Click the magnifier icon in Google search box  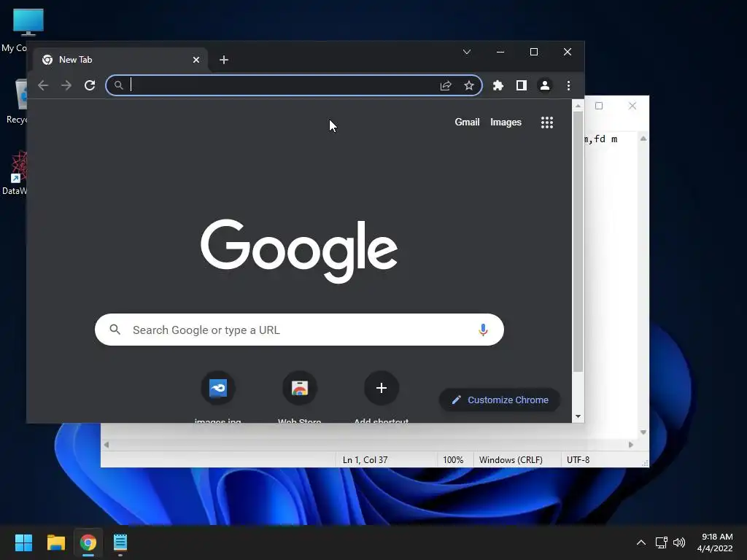click(115, 329)
